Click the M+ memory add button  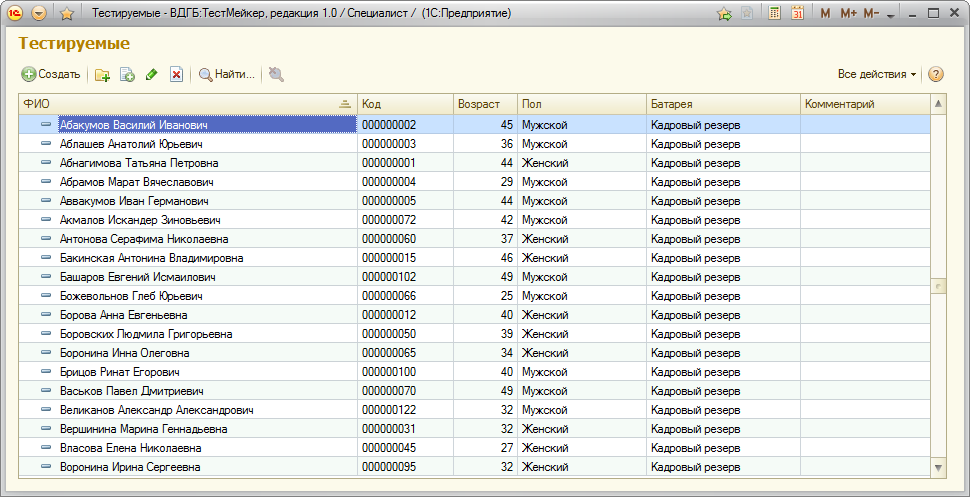848,14
